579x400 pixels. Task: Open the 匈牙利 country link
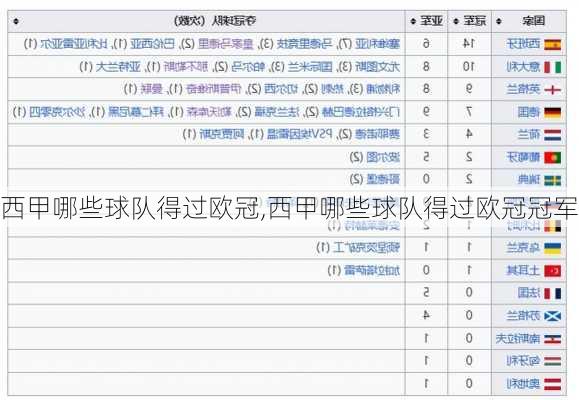click(523, 361)
